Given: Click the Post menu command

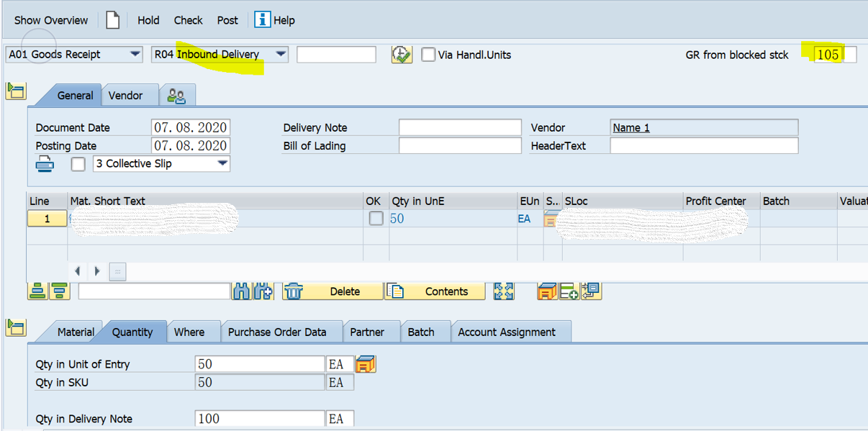Looking at the screenshot, I should (x=227, y=20).
